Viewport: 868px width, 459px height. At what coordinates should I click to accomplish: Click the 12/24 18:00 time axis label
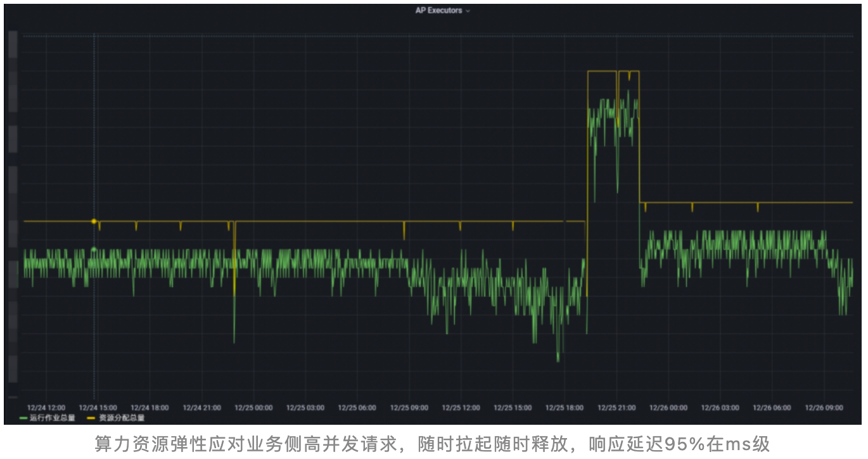click(x=150, y=408)
